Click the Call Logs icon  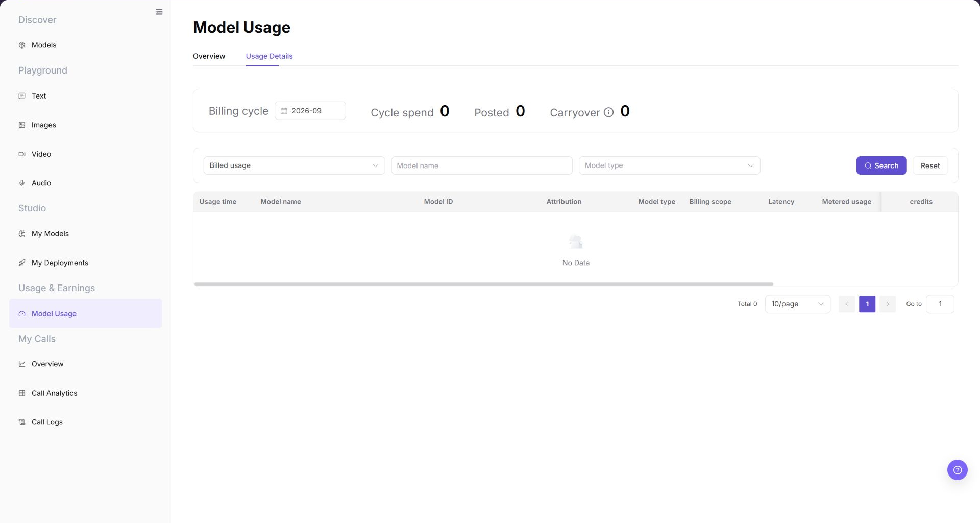[22, 422]
